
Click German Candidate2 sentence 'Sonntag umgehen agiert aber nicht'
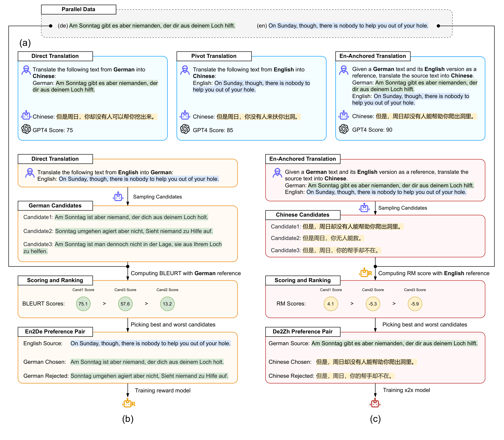[x=134, y=231]
